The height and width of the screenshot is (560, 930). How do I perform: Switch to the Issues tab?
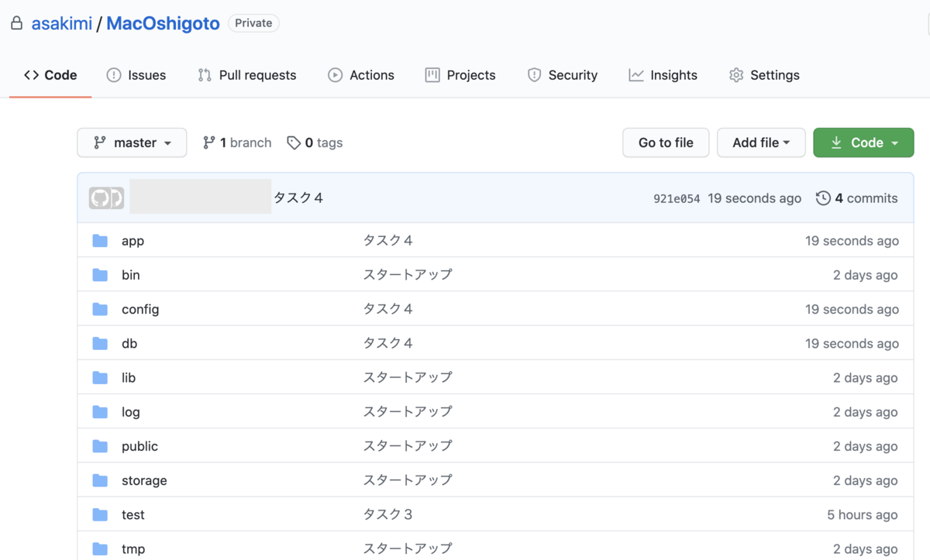pyautogui.click(x=136, y=75)
